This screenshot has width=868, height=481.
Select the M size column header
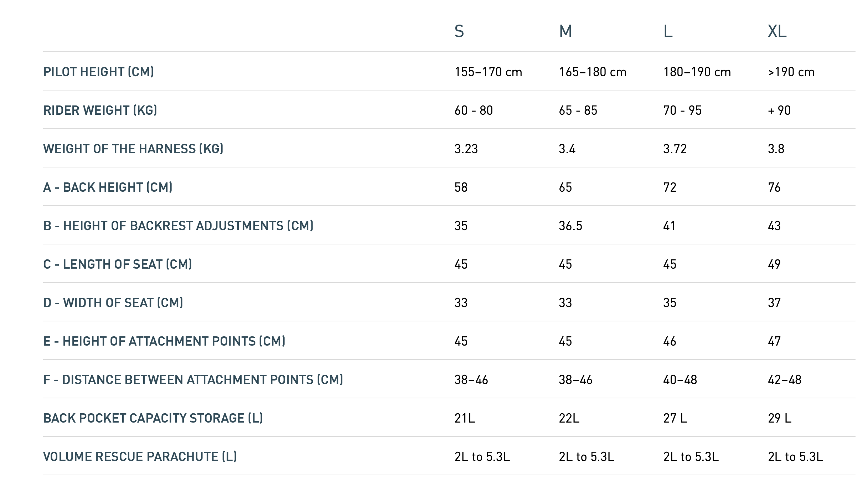tap(565, 31)
